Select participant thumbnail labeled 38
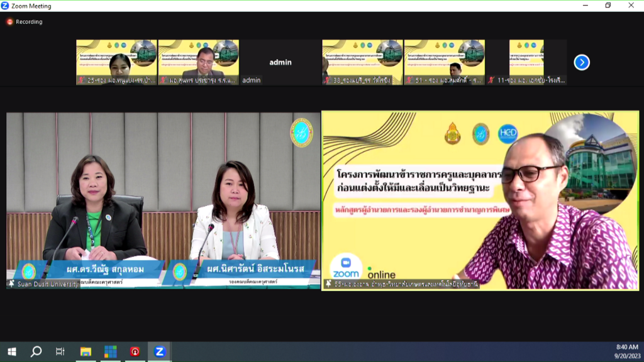 [x=362, y=62]
